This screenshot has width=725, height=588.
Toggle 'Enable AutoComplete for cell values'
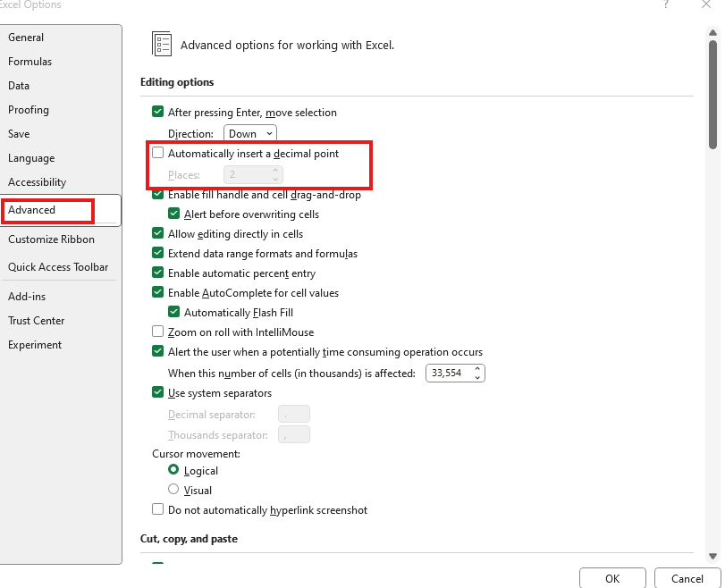pyautogui.click(x=157, y=292)
